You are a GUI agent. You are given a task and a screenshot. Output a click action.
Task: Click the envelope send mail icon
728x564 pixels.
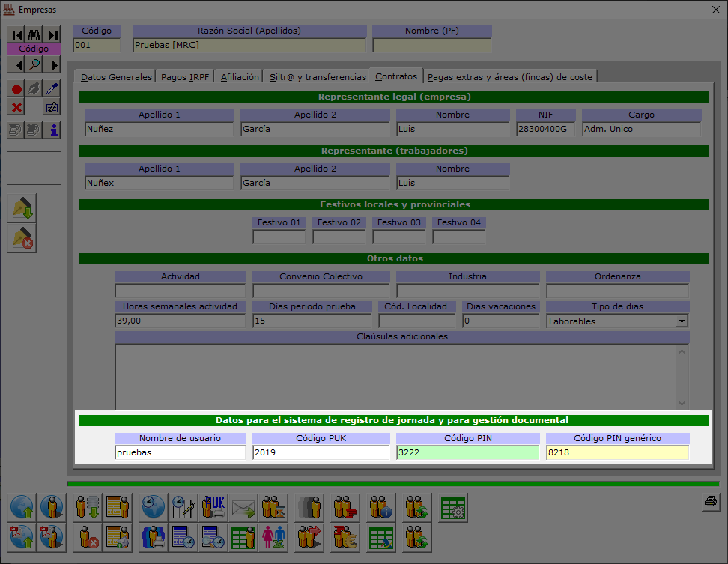(x=243, y=508)
